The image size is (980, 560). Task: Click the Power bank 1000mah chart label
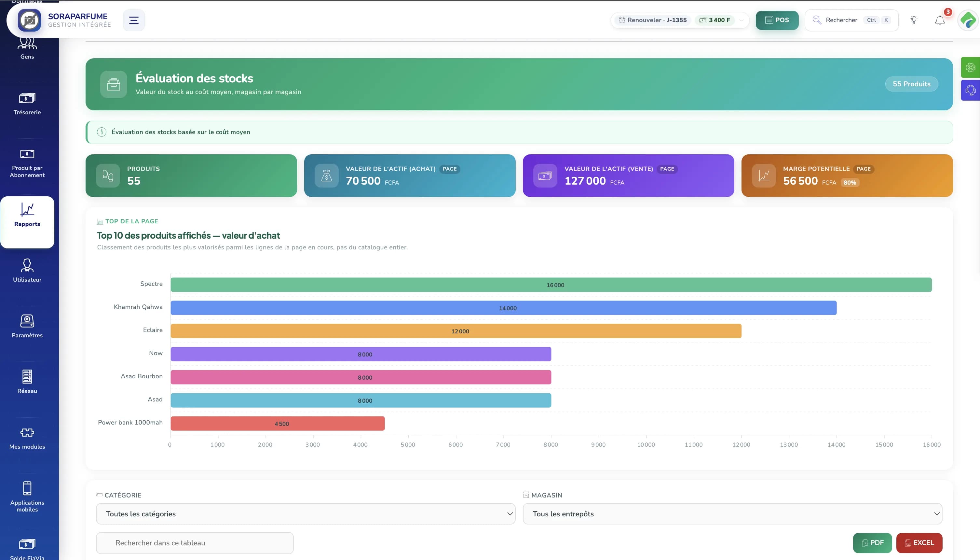point(130,422)
